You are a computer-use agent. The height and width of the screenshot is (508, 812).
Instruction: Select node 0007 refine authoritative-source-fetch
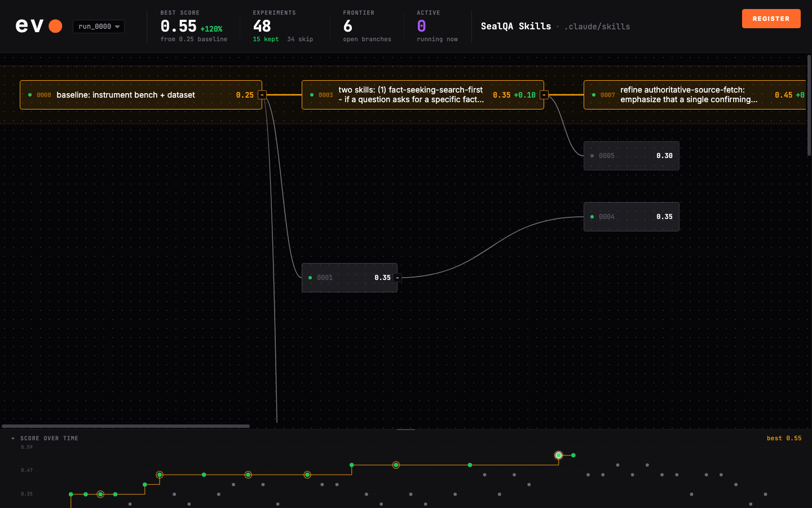click(695, 95)
